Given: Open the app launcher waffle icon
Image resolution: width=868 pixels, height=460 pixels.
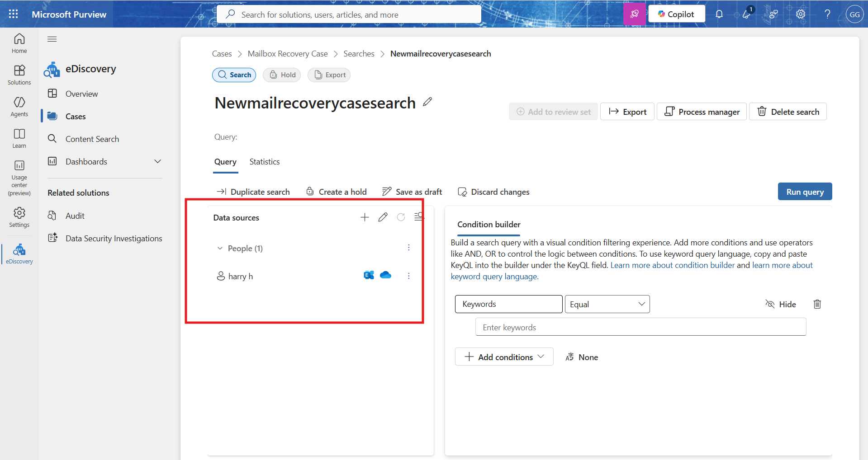Looking at the screenshot, I should [x=14, y=14].
